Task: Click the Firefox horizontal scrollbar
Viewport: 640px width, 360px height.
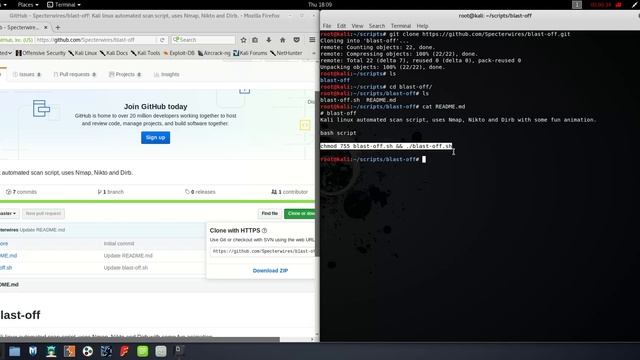Action: tap(140, 339)
